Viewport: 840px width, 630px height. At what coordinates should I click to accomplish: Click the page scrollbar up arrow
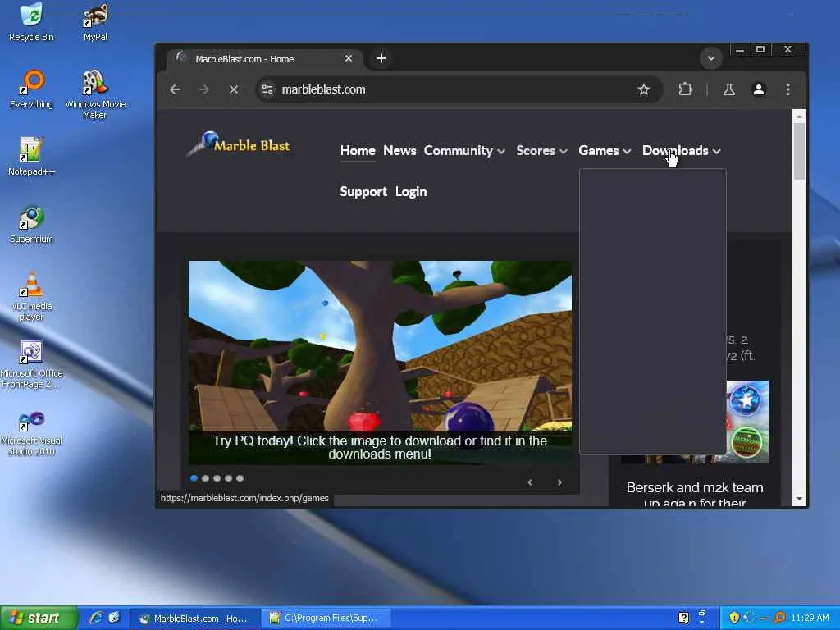(x=799, y=116)
